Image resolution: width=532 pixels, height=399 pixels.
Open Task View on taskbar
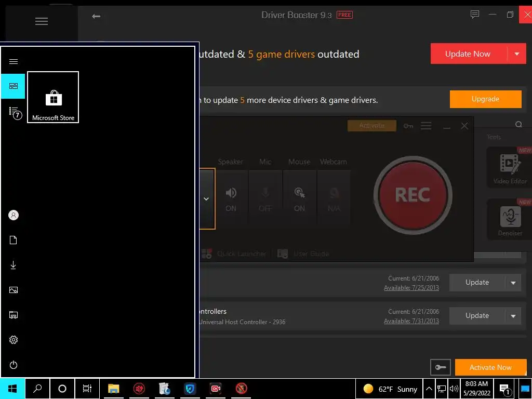coord(87,389)
